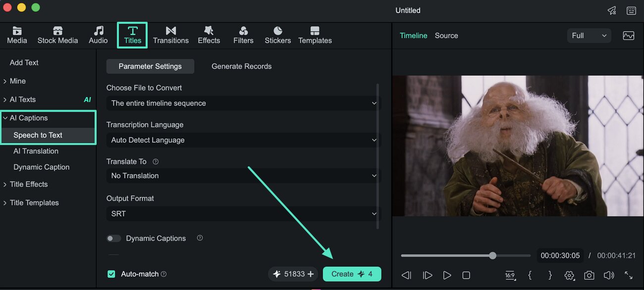Click Translate To help icon
The image size is (644, 290).
[x=156, y=162]
